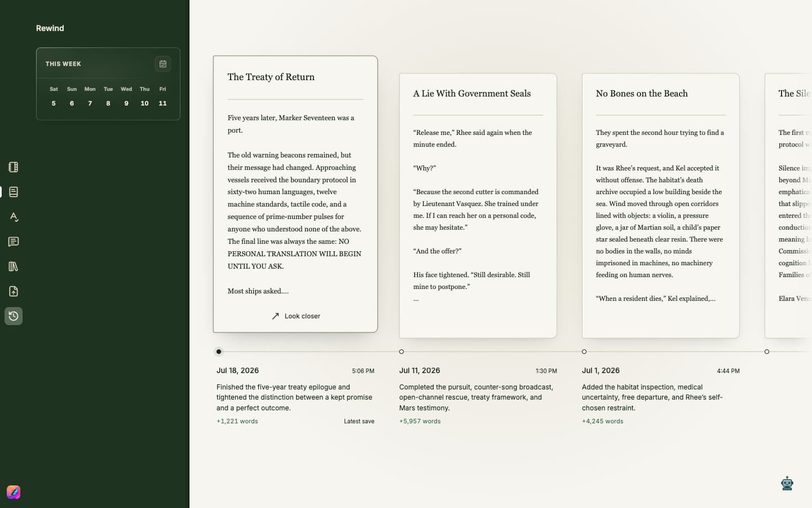The image size is (812, 508).
Task: Click the Jul 1, 2026 timeline dot
Action: [x=584, y=352]
